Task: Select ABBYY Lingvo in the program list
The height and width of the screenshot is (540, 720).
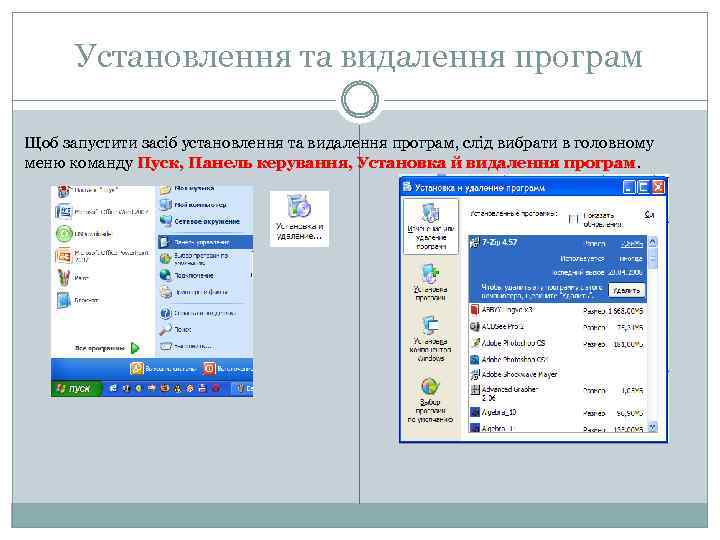Action: click(557, 310)
